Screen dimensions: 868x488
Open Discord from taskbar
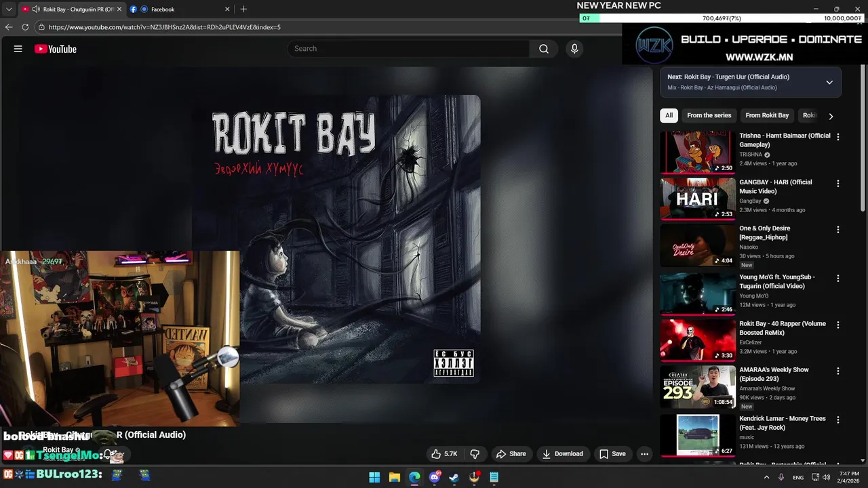435,477
